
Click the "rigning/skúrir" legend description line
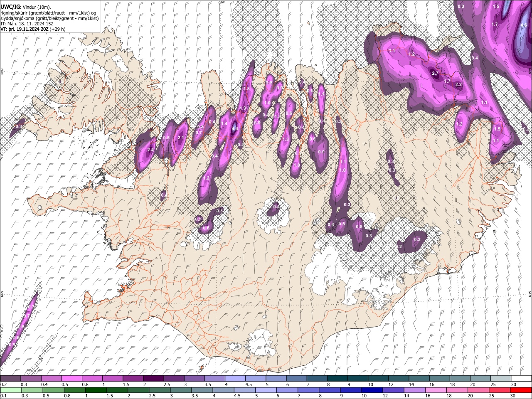48,12
